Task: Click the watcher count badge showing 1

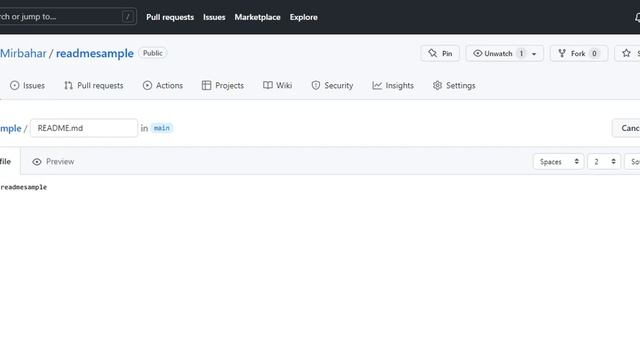Action: coord(521,53)
